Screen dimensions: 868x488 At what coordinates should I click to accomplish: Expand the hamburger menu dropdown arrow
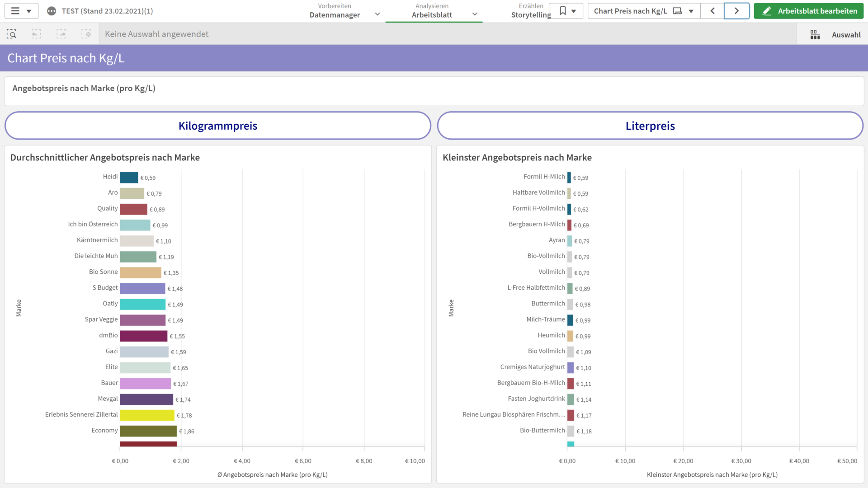coord(29,11)
